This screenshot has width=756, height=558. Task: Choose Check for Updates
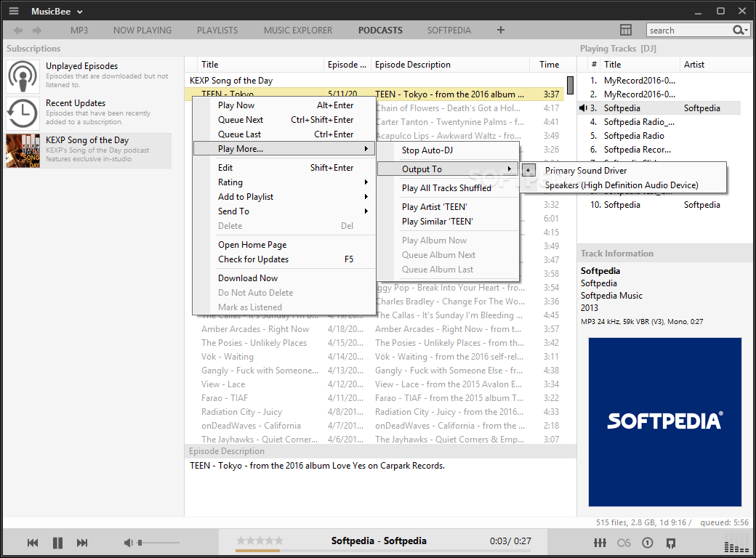(284, 259)
